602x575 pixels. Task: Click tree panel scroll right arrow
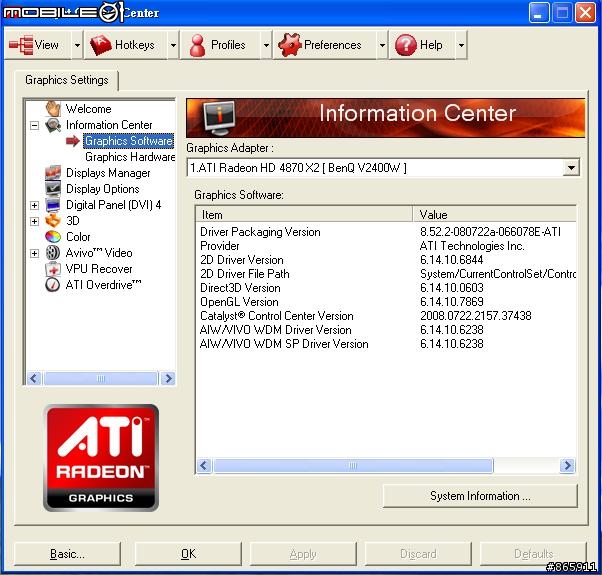coord(168,378)
